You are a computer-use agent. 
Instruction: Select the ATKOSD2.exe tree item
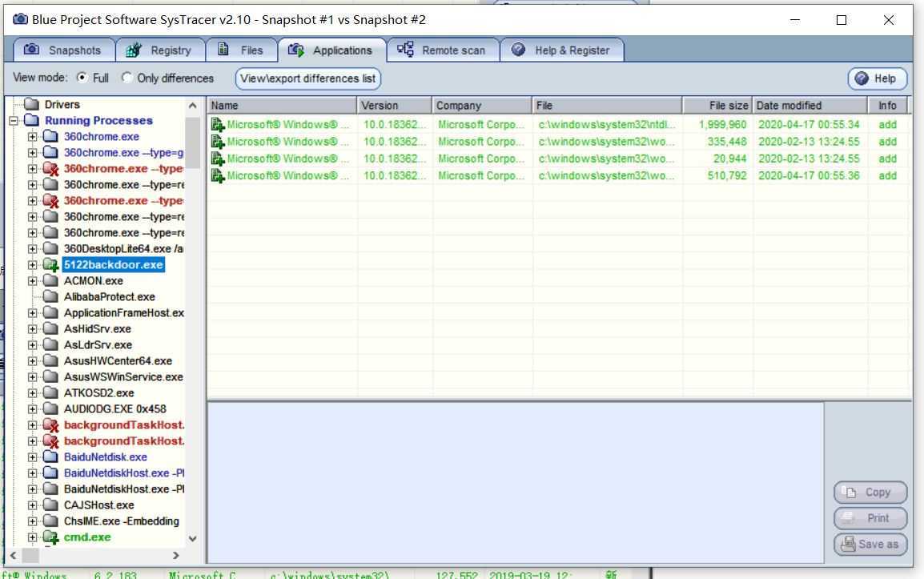coord(99,393)
